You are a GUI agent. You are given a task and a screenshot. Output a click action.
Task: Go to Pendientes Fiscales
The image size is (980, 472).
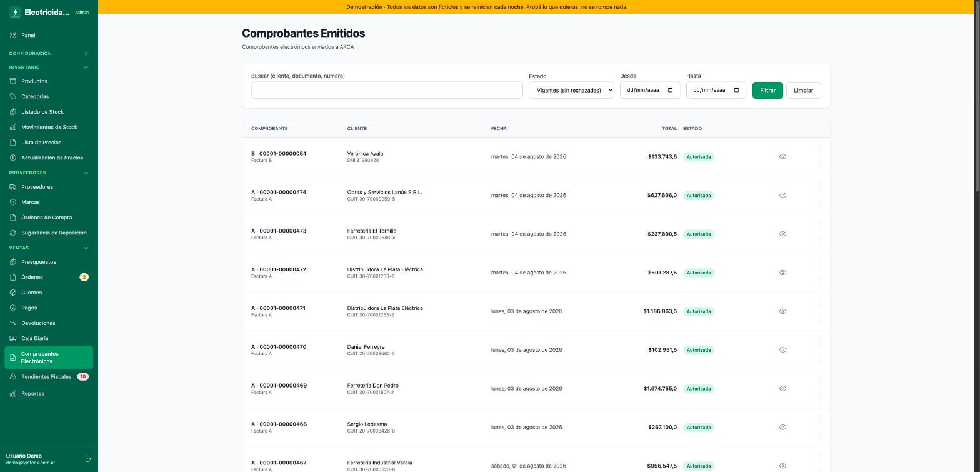click(49, 377)
